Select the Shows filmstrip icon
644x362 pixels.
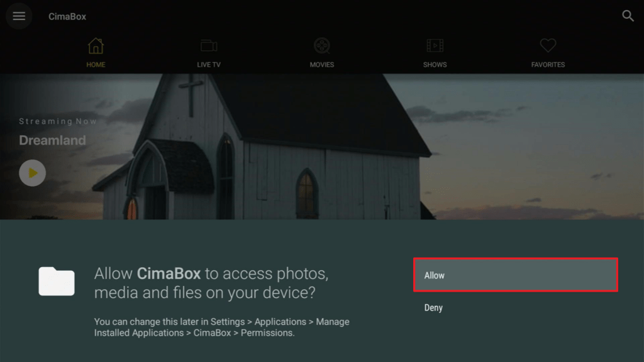pos(435,45)
